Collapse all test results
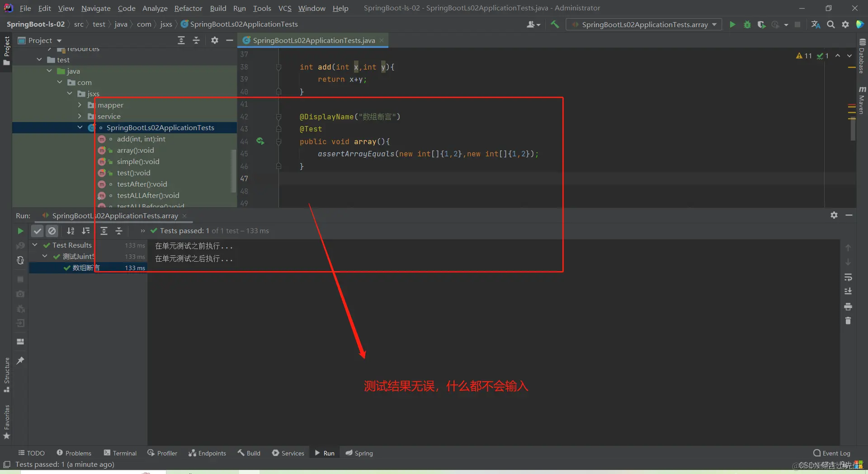This screenshot has width=868, height=474. [119, 231]
